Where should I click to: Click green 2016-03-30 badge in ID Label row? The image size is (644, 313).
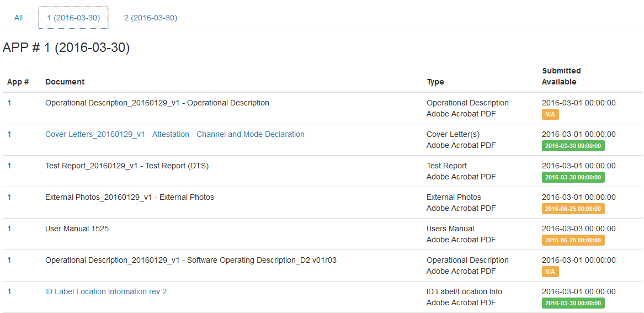(x=573, y=303)
